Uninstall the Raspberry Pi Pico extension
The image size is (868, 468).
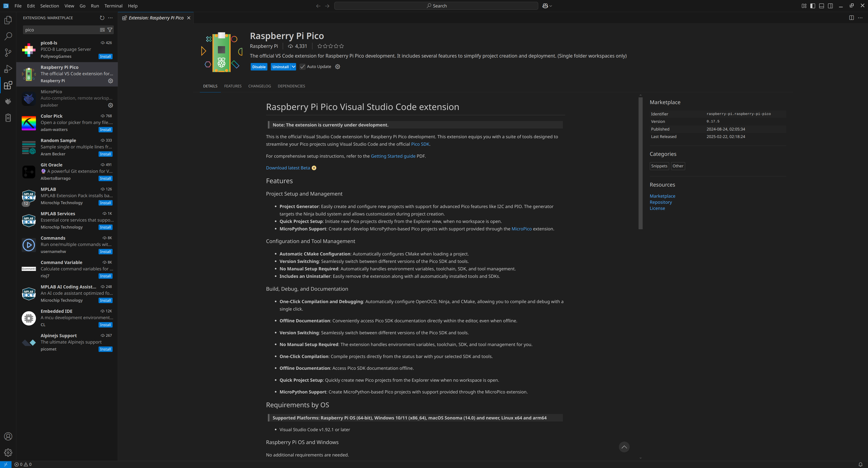point(280,67)
